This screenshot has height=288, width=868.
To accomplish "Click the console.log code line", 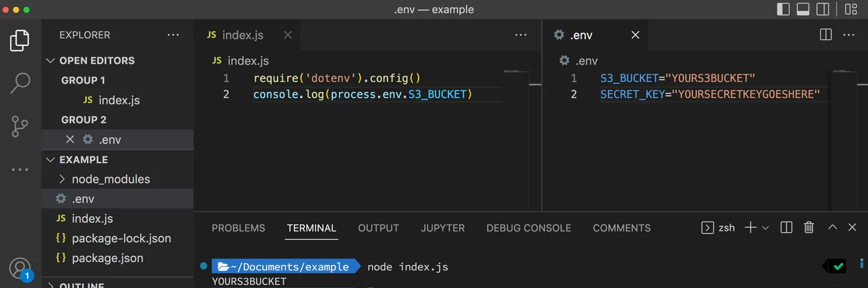I will point(363,94).
